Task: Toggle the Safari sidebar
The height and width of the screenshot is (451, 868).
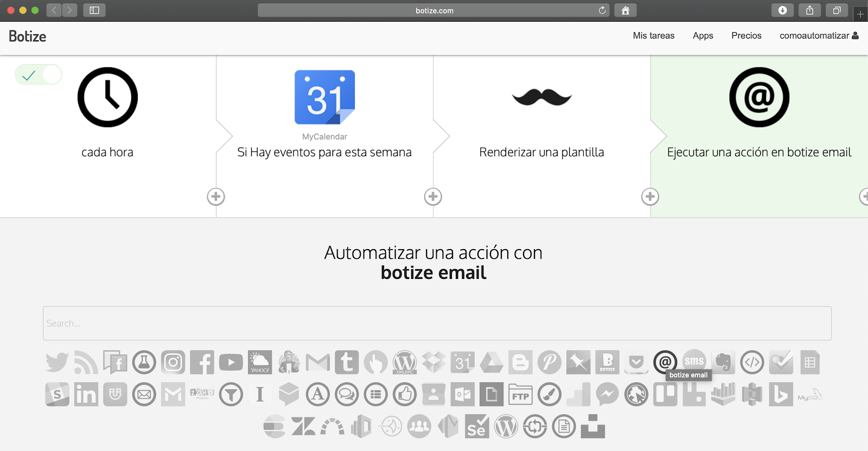Action: point(94,10)
